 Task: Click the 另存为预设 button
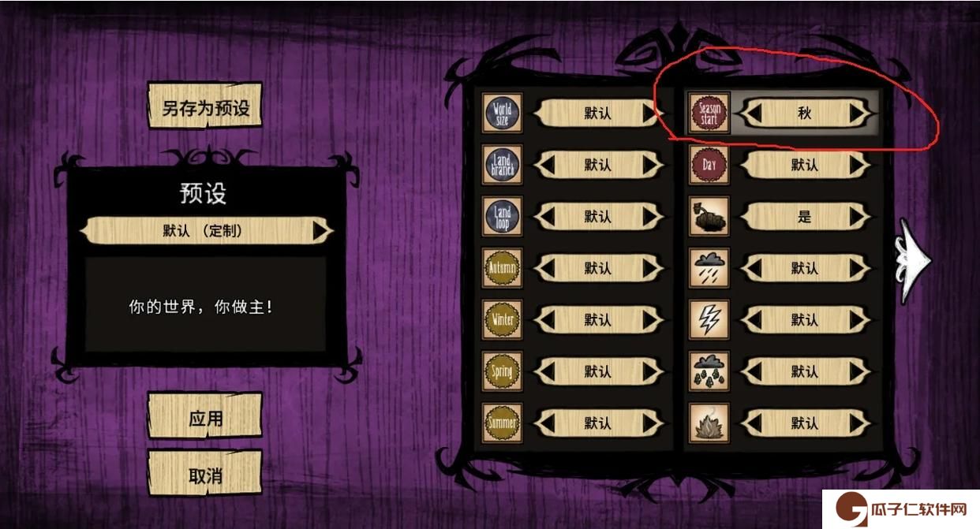[x=205, y=107]
